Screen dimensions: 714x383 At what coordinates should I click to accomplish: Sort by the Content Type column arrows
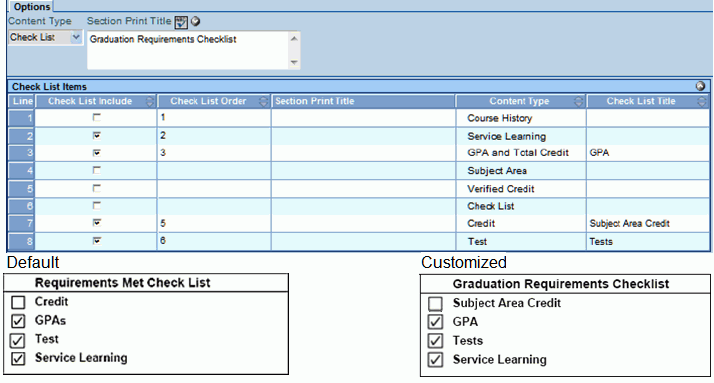pos(578,101)
